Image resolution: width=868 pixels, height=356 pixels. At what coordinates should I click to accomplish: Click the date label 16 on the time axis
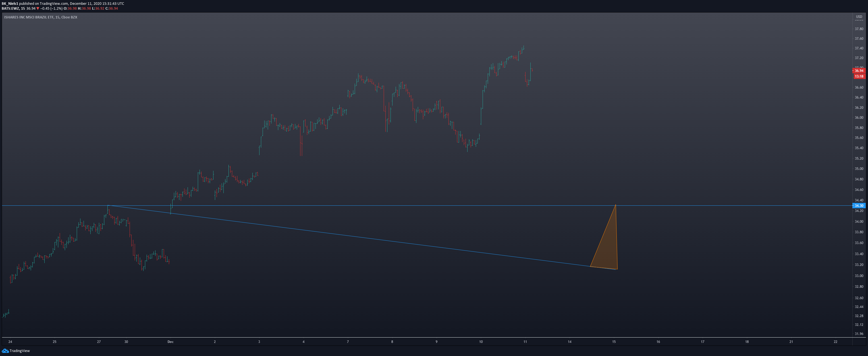coord(658,342)
